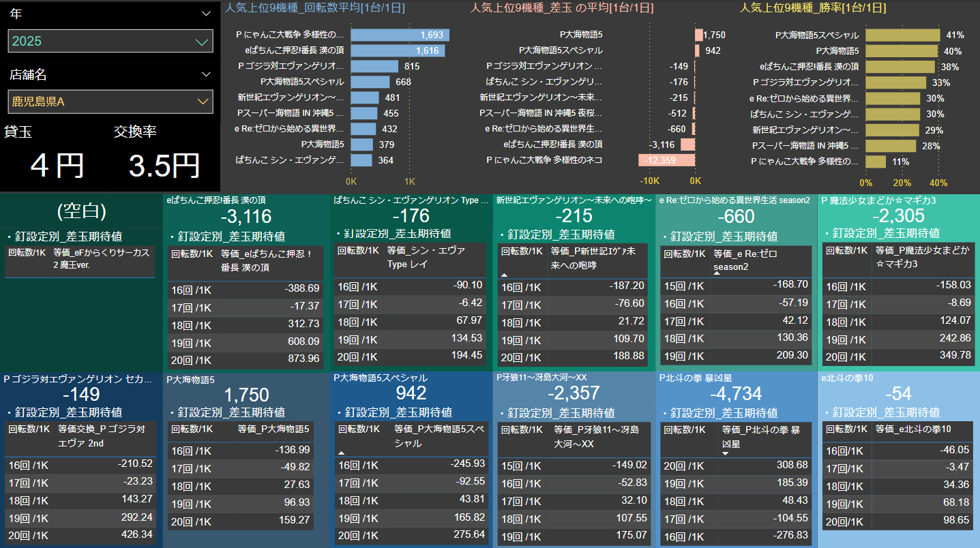Click sort arrow in 新世紀エヴァンゲリオン table 回転数/1K header
Viewport: 980px width, 548px height.
pyautogui.click(x=505, y=274)
